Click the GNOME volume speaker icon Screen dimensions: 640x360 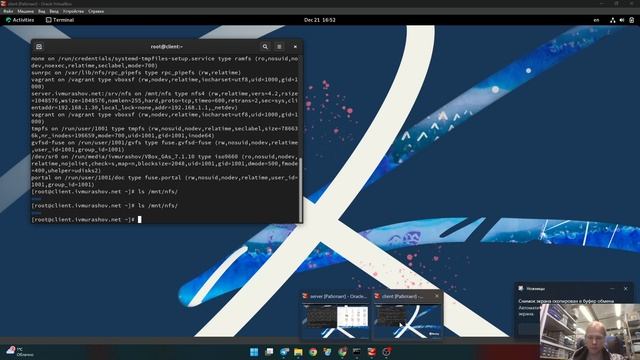(x=622, y=20)
